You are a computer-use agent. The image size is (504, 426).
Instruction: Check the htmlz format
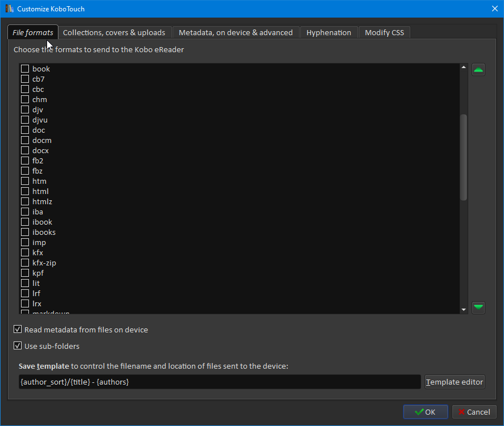coord(25,202)
